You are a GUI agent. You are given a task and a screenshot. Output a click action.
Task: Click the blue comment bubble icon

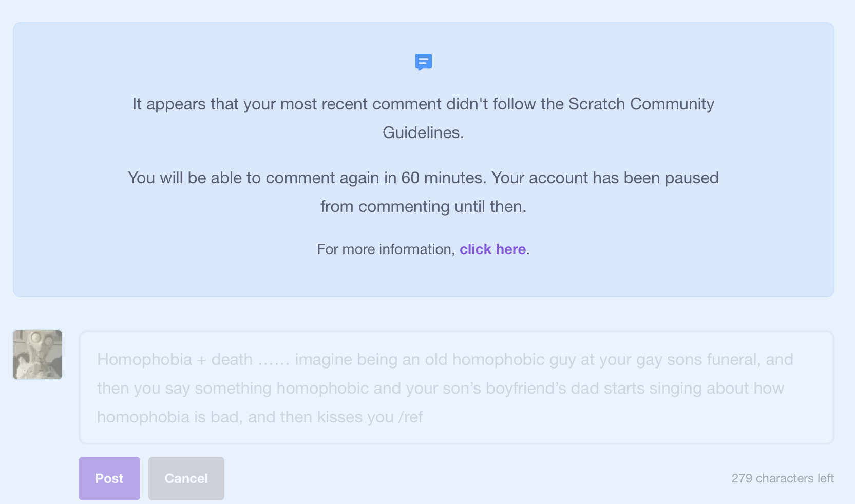[423, 62]
